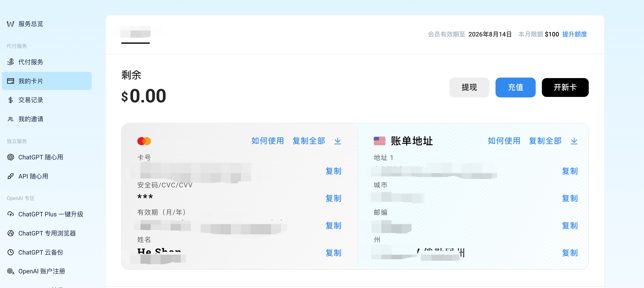Open 如何使用 in card details panel
This screenshot has height=288, width=644.
[267, 141]
